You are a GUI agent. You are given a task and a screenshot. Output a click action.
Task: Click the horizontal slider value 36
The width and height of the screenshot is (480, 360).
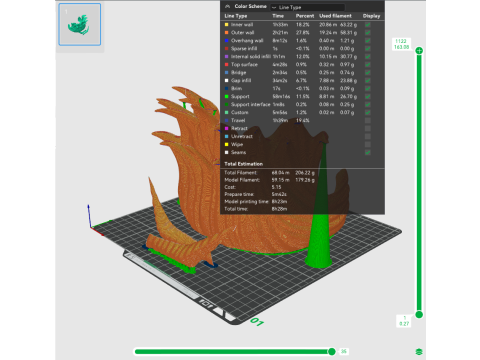point(344,351)
